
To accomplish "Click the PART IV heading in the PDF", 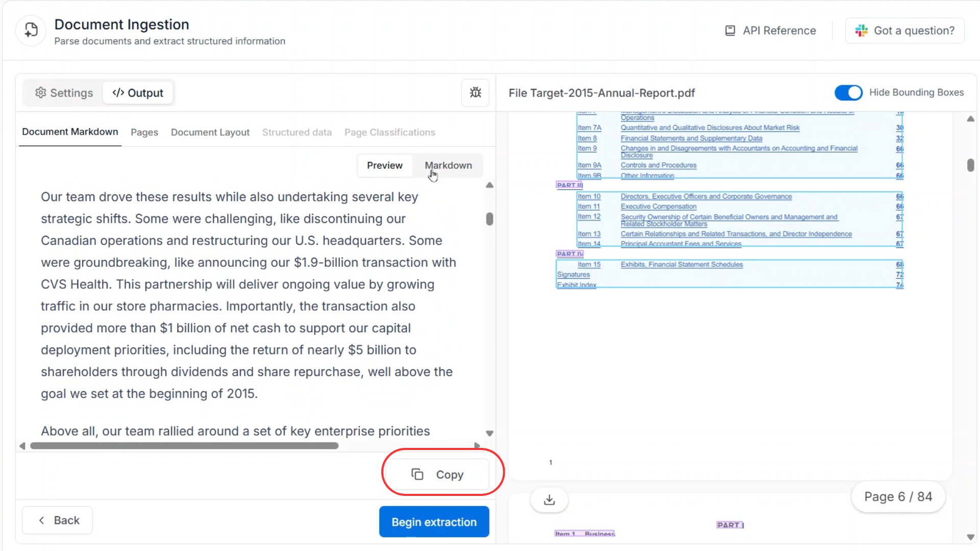I will [x=570, y=254].
